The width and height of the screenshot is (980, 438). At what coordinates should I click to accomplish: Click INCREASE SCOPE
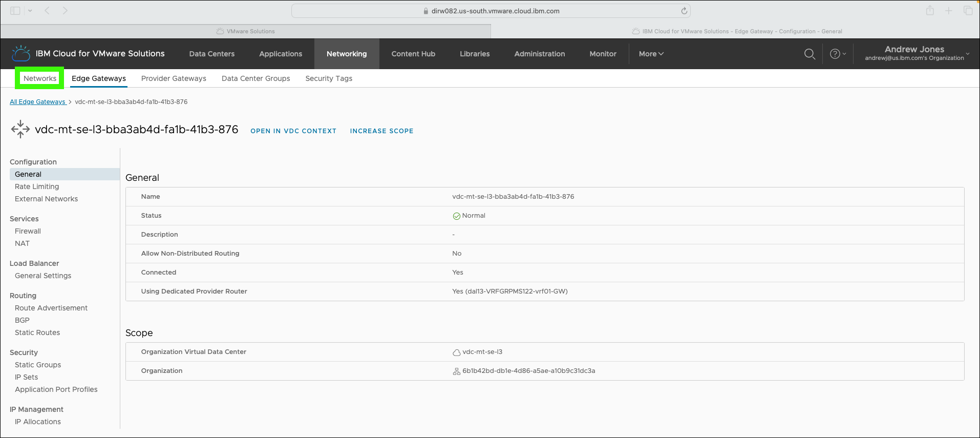pos(381,131)
